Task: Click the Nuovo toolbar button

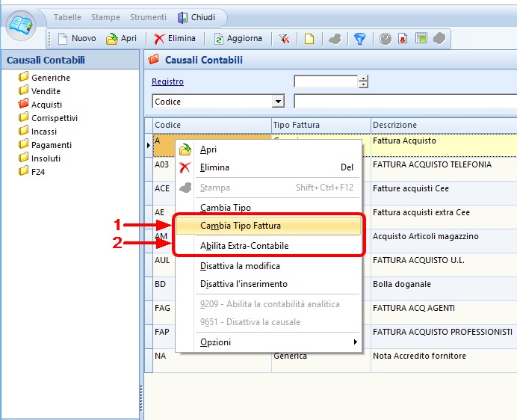Action: (76, 39)
